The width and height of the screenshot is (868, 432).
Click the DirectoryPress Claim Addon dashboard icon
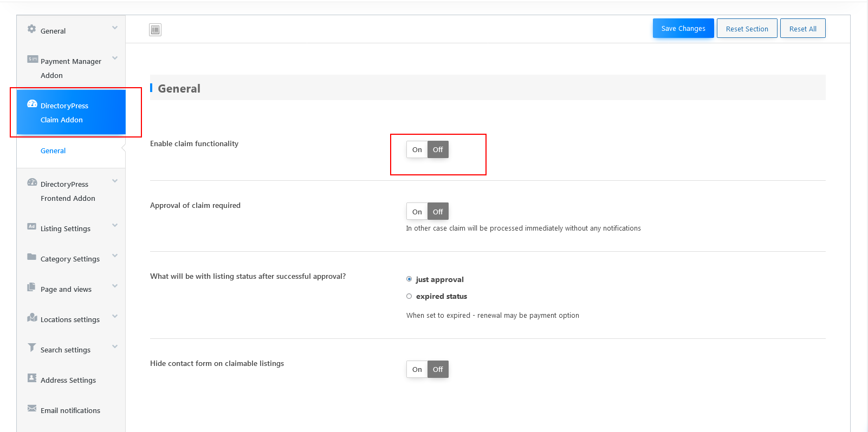(33, 103)
